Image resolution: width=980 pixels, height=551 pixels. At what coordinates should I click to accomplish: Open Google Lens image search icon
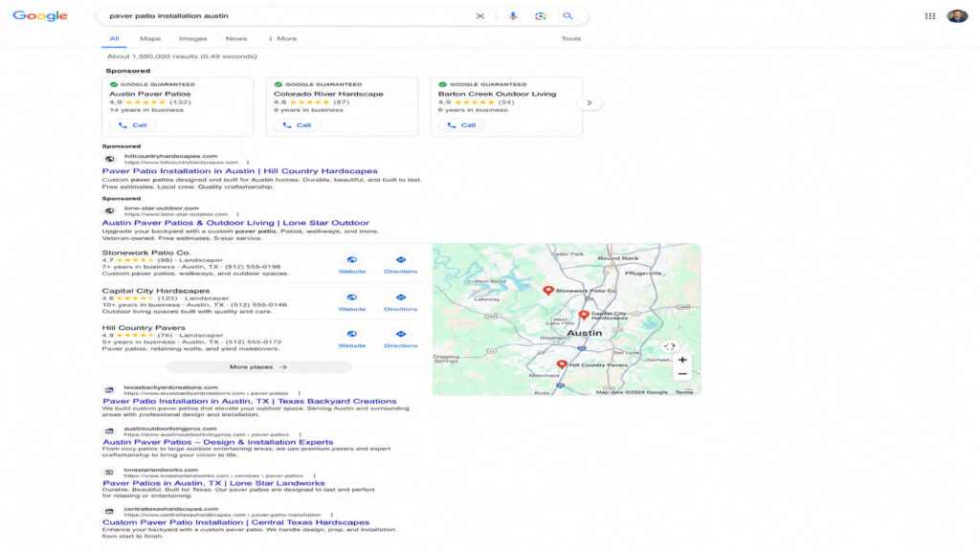click(541, 16)
